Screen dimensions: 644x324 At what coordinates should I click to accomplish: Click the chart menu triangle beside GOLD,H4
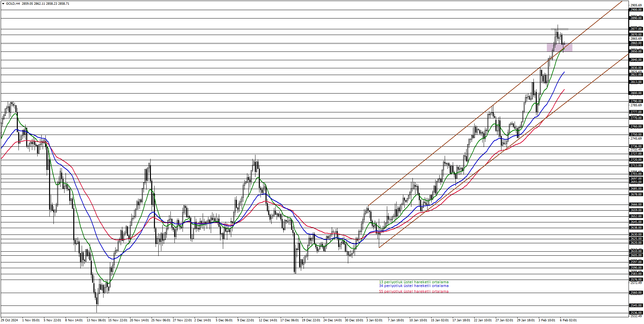3,4
